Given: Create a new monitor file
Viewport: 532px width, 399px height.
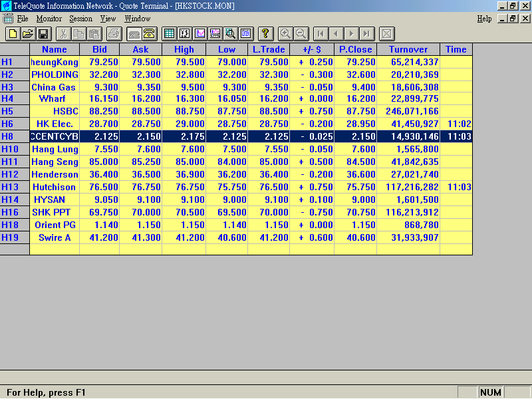Looking at the screenshot, I should pos(13,34).
